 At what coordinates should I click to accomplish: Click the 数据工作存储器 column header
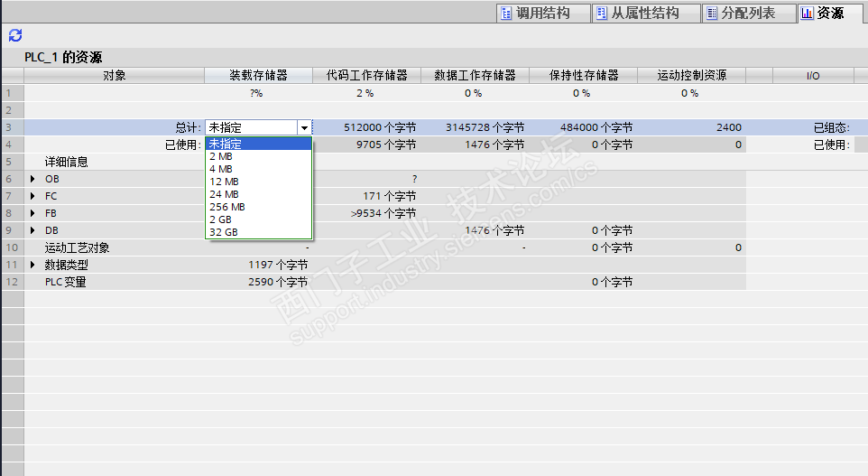coord(475,75)
